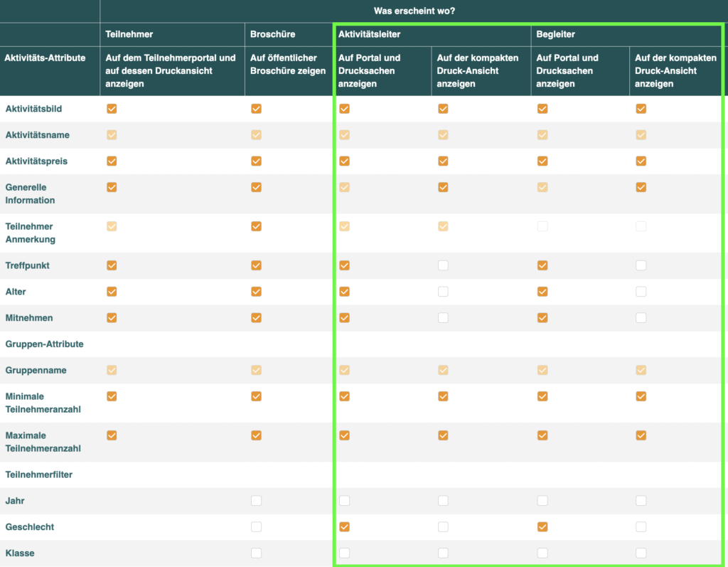Uncheck Aktivitätsbild in the Teilnehmer column
The height and width of the screenshot is (567, 728).
click(112, 109)
